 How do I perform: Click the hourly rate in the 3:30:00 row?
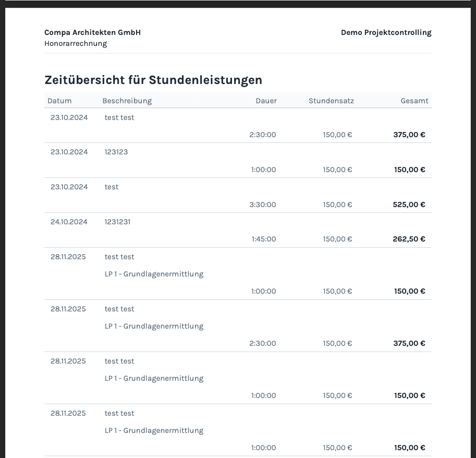click(x=337, y=204)
